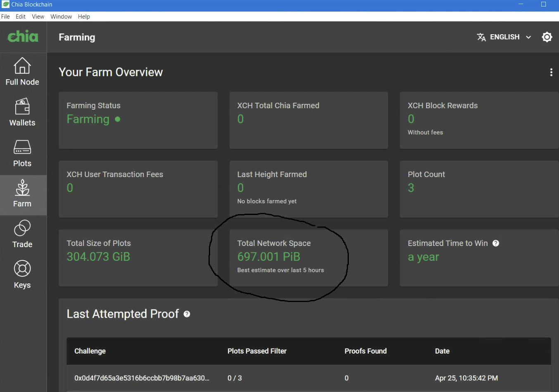Open the Trade section

click(x=22, y=235)
